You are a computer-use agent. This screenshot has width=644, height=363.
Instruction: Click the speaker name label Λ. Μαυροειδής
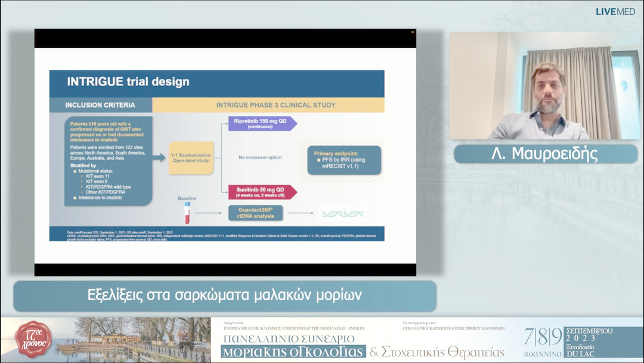point(545,154)
